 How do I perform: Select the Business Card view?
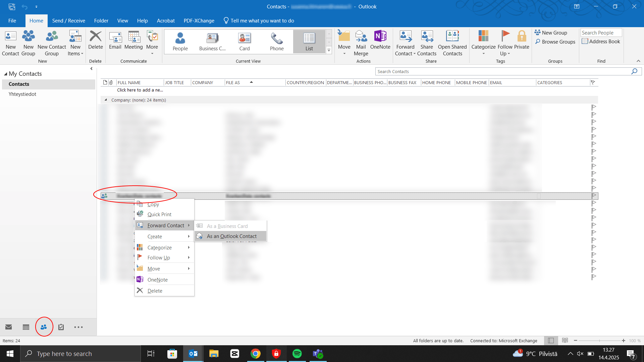pyautogui.click(x=212, y=42)
